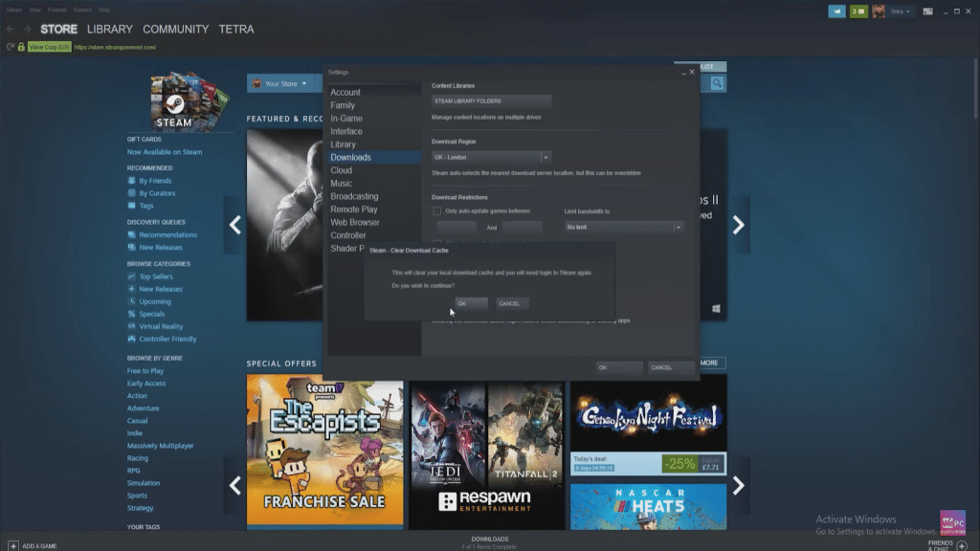
Task: Click the By Curators icon in sidebar
Action: coord(130,193)
